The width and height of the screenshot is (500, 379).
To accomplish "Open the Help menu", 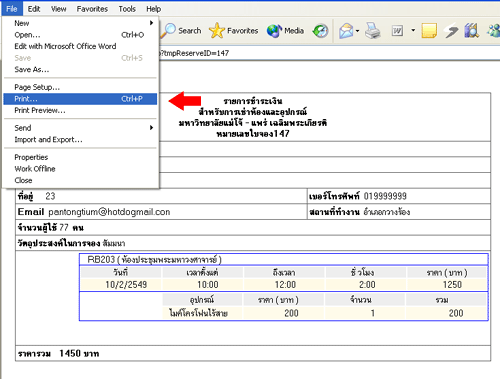I will pyautogui.click(x=153, y=9).
